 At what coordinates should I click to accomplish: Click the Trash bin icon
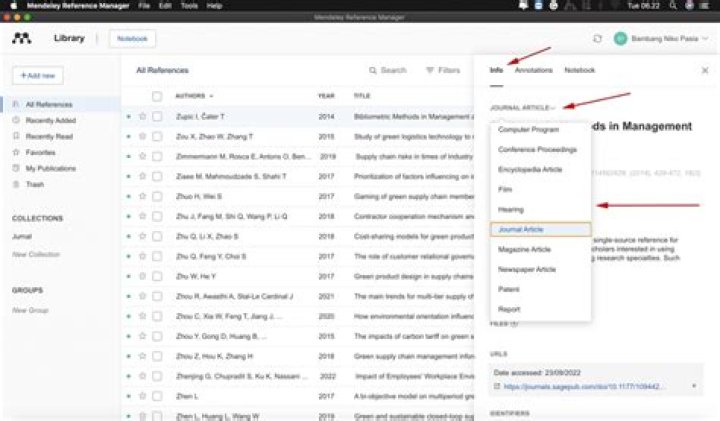(16, 184)
